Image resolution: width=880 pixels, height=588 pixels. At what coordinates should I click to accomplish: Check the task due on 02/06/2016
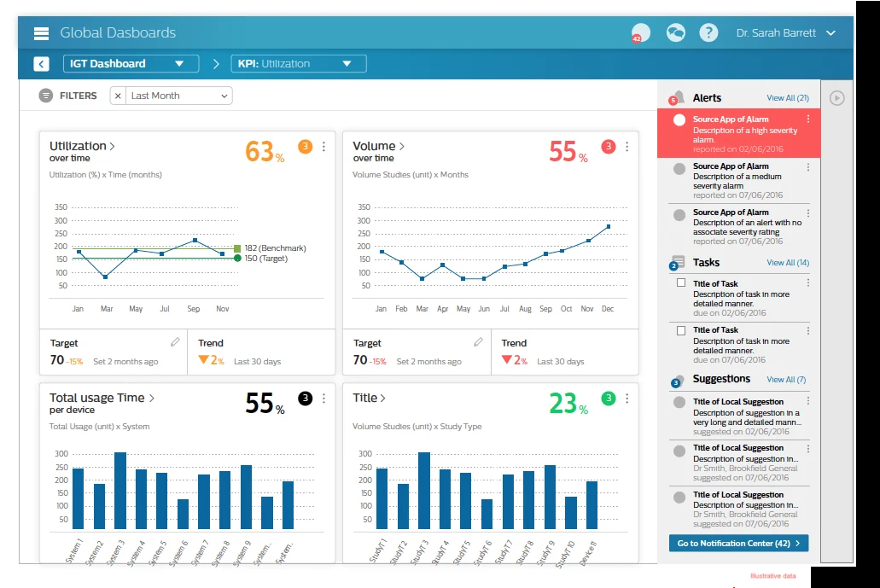coord(681,282)
